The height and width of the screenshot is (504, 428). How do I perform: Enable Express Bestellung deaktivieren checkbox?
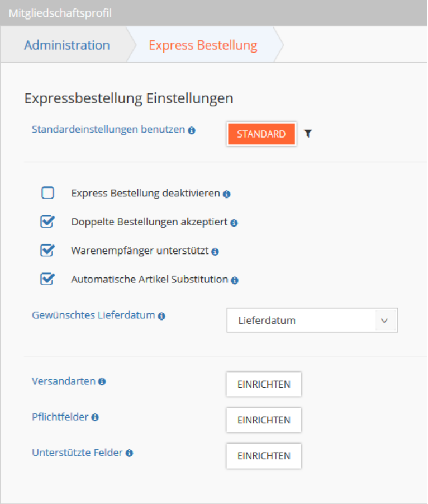(47, 193)
